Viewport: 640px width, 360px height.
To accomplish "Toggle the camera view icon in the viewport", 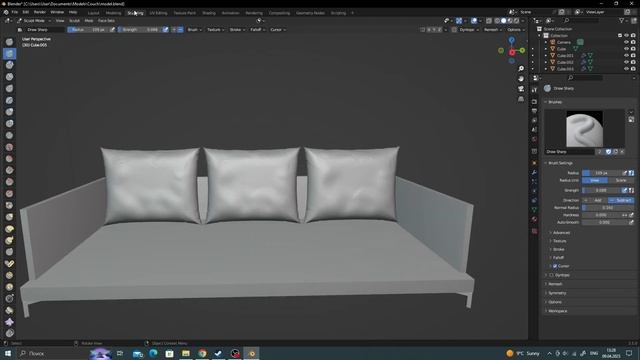I will (x=521, y=89).
